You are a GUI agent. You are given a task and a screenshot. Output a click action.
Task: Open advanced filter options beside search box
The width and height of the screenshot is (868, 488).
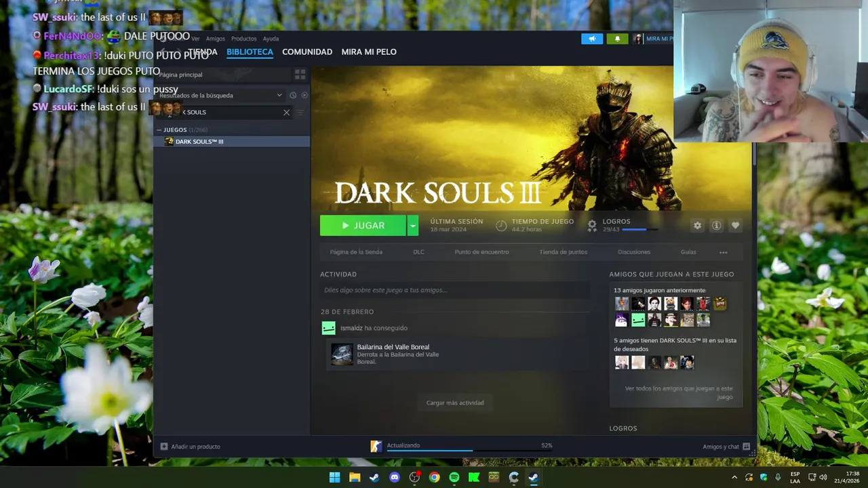(300, 113)
